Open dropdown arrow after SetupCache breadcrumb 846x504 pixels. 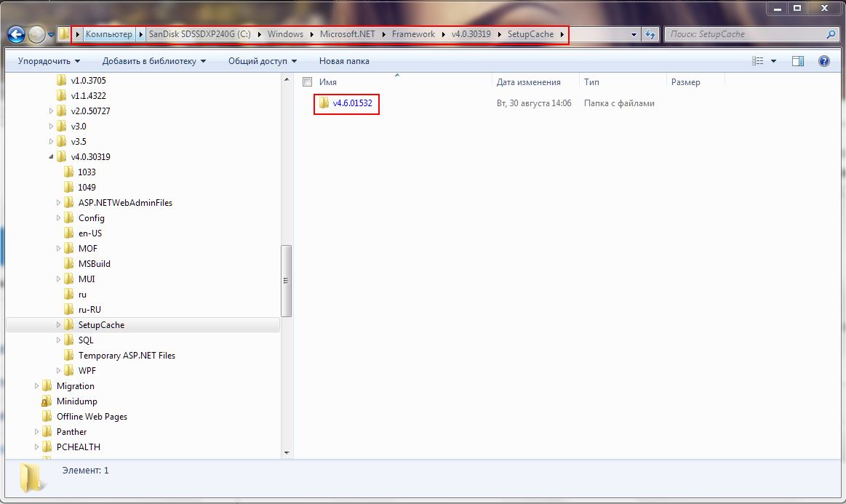point(562,34)
